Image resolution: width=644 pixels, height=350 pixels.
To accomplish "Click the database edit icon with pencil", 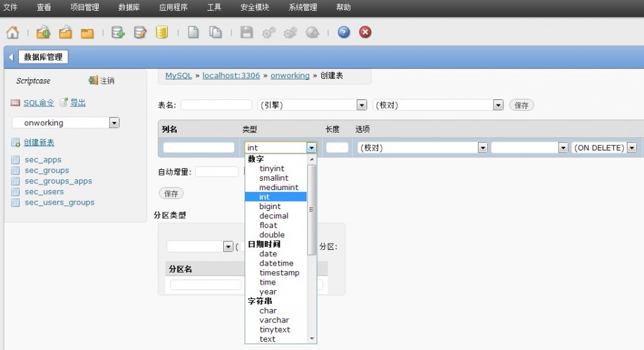I will coord(140,32).
